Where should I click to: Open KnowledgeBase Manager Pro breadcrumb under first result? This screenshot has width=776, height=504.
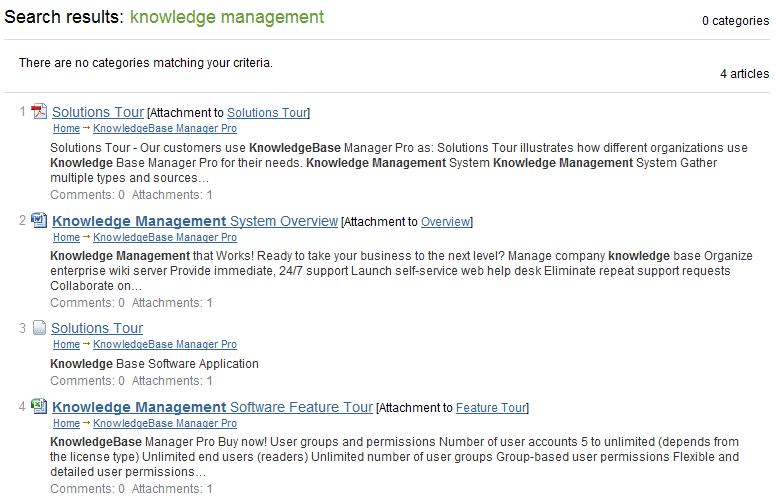coord(165,128)
